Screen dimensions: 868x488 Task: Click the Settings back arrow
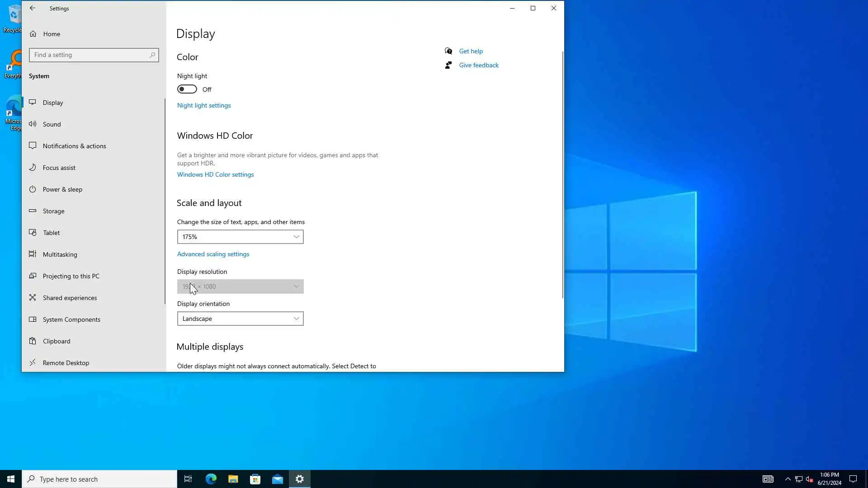point(33,8)
